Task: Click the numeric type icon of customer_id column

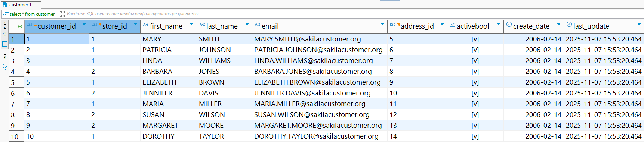Action: point(30,24)
